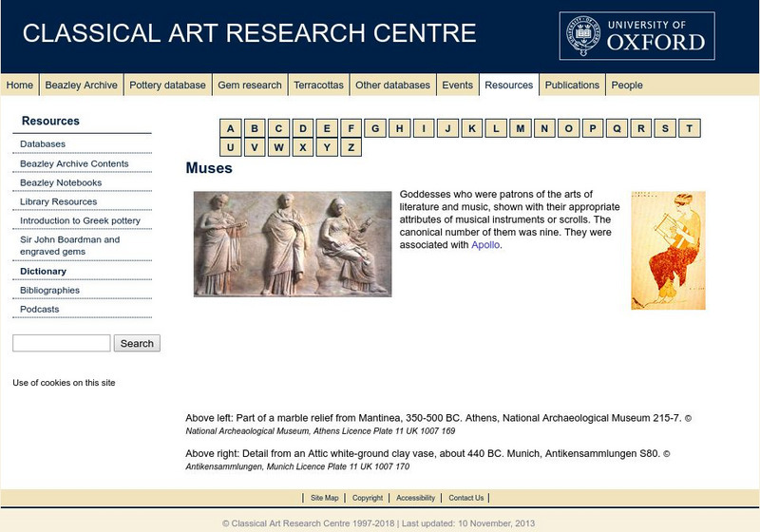Jump to dictionary letter N
Viewport: 760px width, 532px height.
544,128
